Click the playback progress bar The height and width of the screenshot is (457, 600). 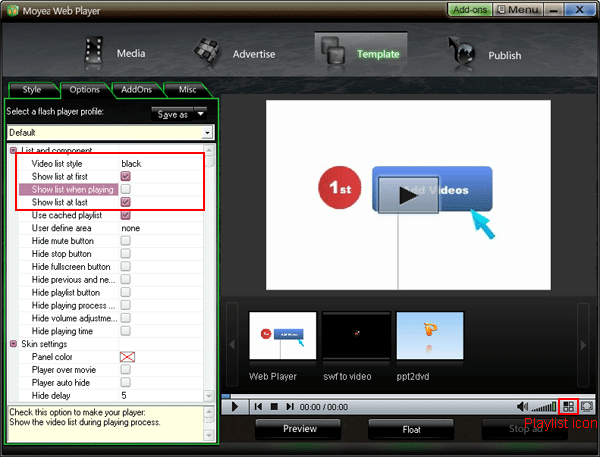(408, 396)
